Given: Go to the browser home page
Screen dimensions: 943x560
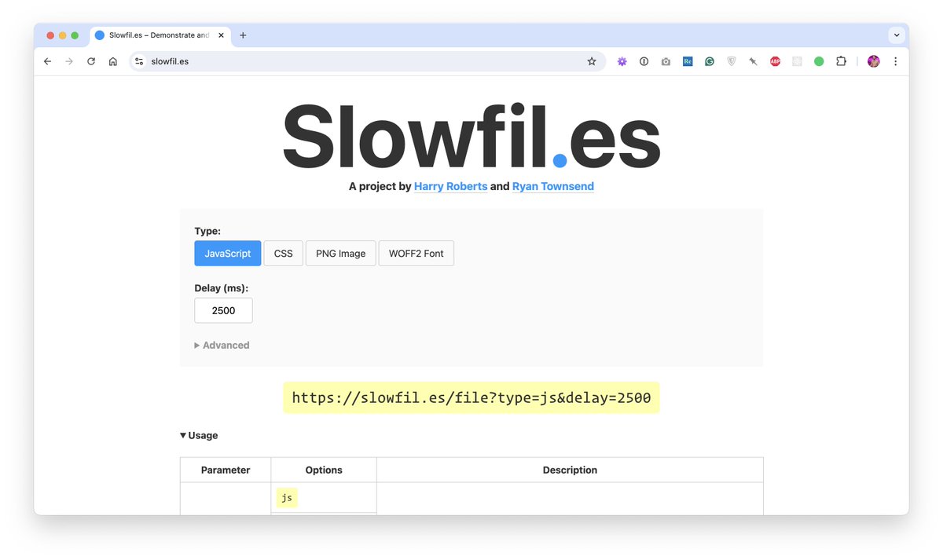Looking at the screenshot, I should tap(113, 61).
